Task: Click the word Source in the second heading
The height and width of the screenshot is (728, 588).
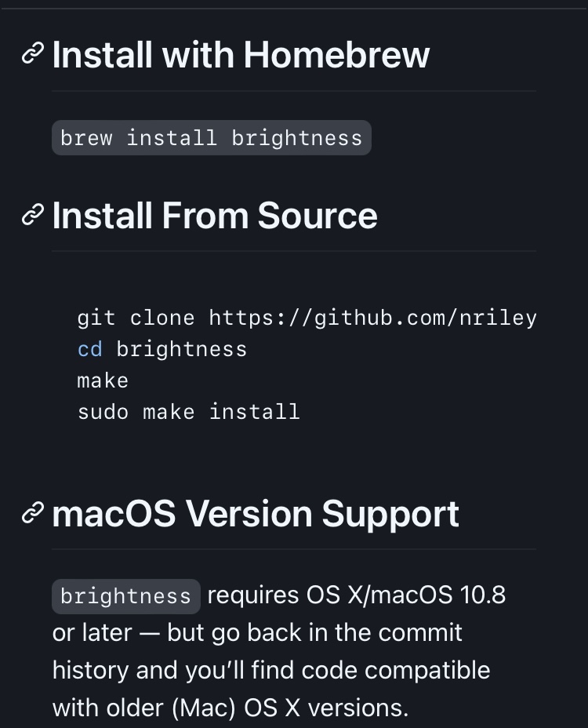Action: coord(318,216)
